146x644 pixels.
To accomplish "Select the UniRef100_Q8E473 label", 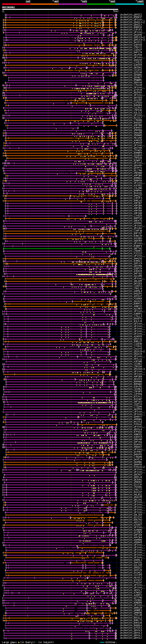I will [x=131, y=221].
